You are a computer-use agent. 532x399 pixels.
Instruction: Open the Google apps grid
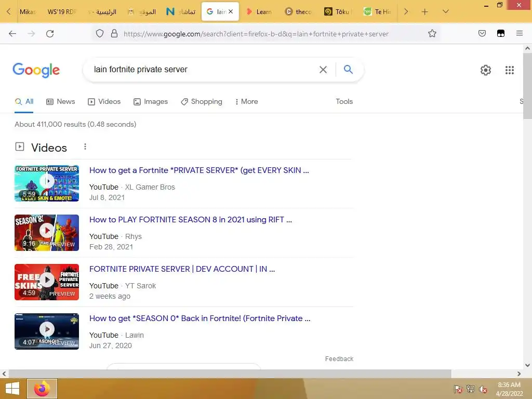pyautogui.click(x=509, y=70)
